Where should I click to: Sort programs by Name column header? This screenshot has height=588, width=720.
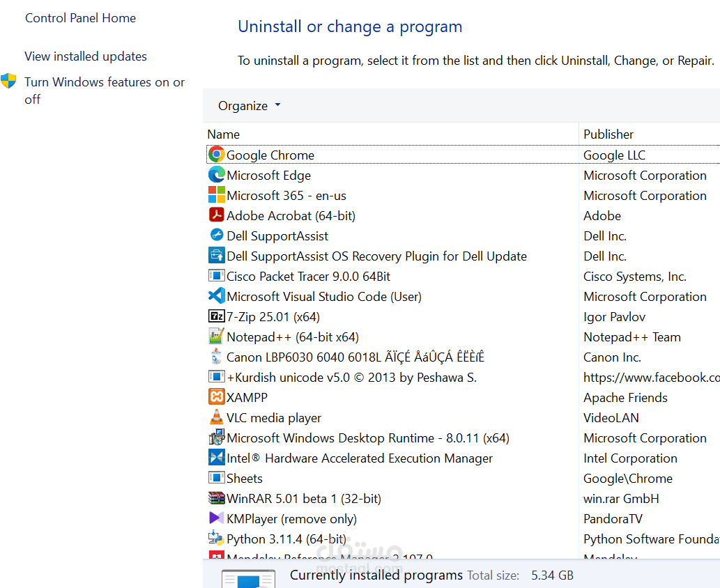[224, 134]
